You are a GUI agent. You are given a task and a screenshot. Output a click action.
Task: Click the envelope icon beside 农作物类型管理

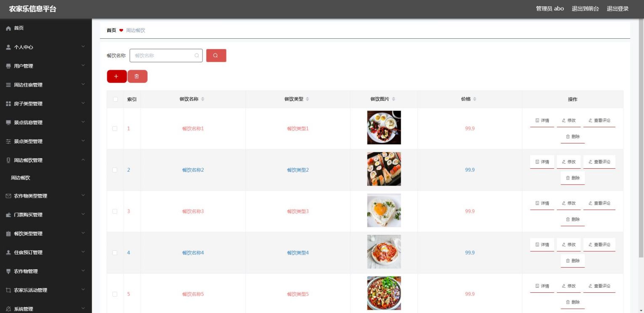pyautogui.click(x=8, y=196)
